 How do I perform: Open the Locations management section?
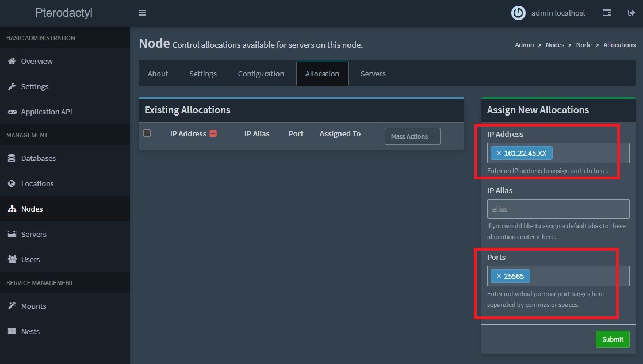[x=36, y=183]
